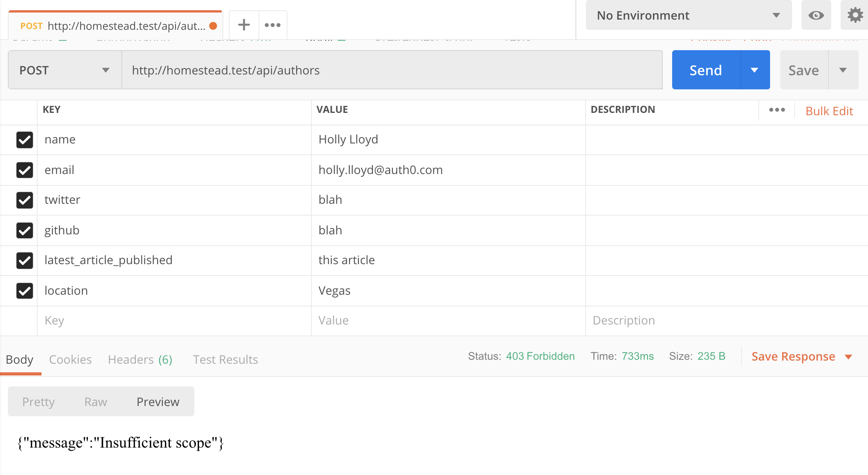Click the tab options ellipsis icon
The image size is (868, 475).
click(273, 25)
